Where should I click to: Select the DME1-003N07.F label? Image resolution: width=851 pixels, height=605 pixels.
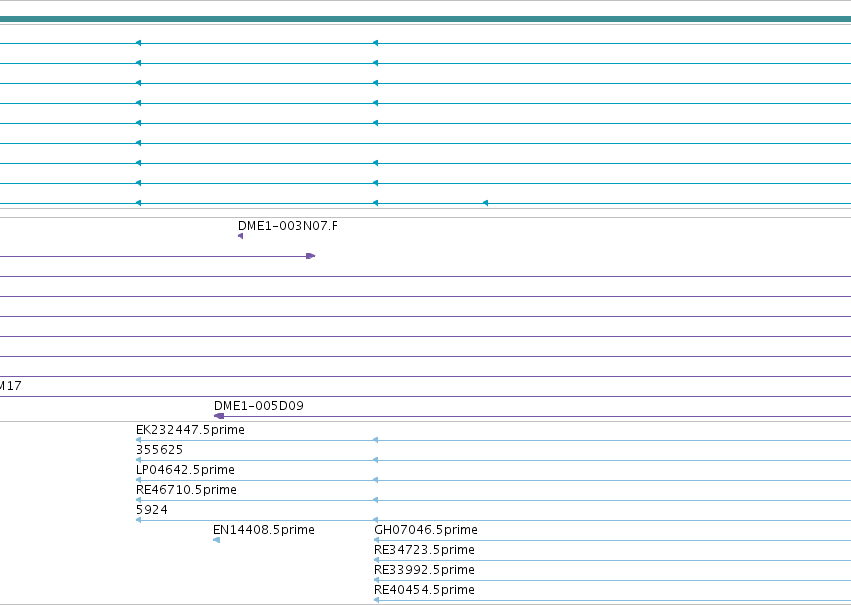pyautogui.click(x=288, y=226)
